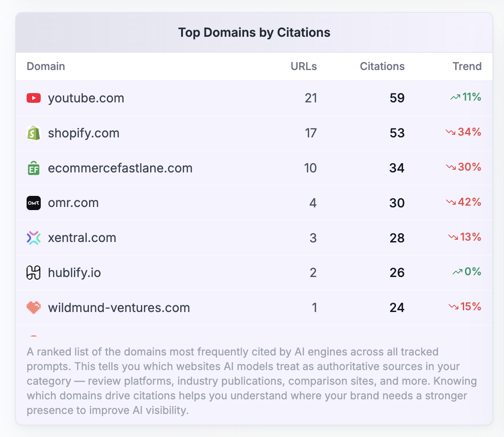Image resolution: width=504 pixels, height=437 pixels.
Task: Click URL count 17 for shopify.com
Action: 311,133
